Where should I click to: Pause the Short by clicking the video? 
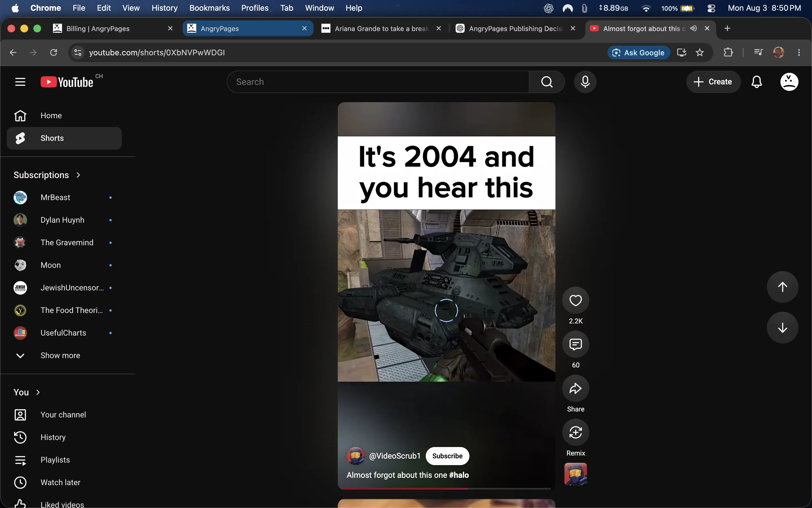tap(446, 295)
